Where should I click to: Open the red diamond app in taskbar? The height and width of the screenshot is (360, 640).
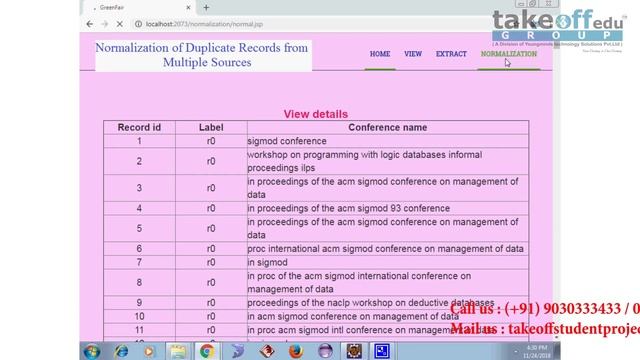[x=267, y=351]
